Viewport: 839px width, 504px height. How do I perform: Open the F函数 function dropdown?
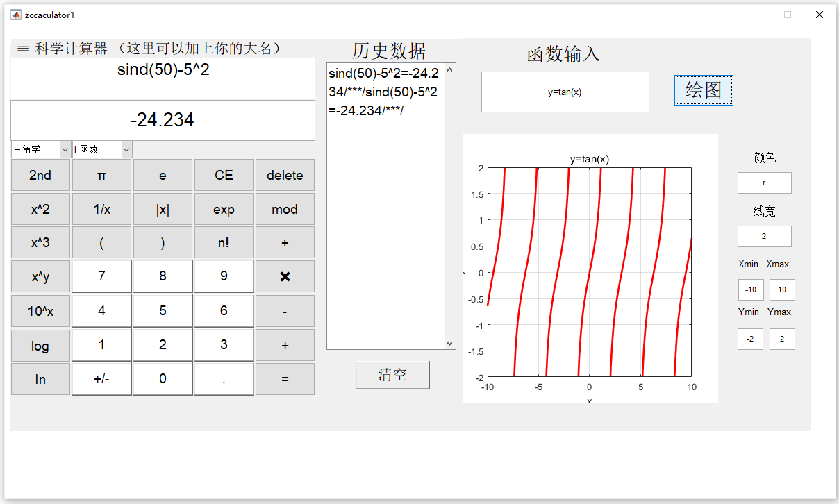tap(102, 149)
